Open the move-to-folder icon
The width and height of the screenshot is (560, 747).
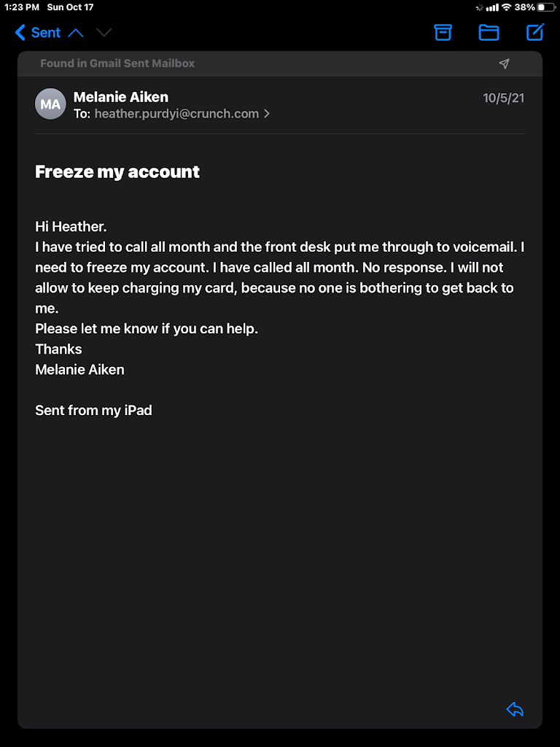pos(489,32)
